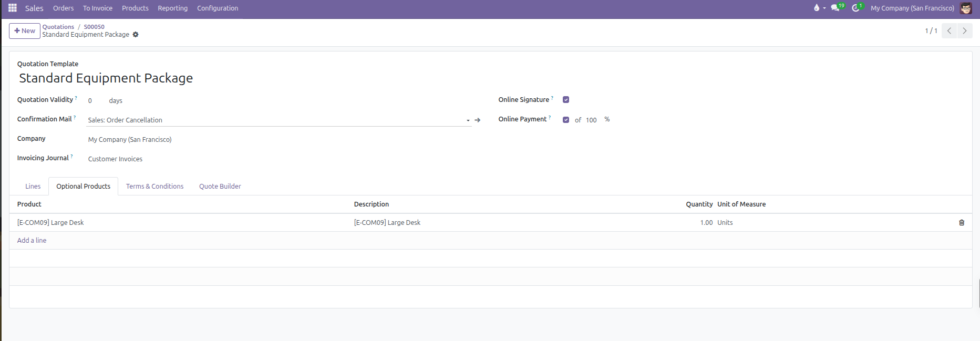Go to S00050 breadcrumb
980x341 pixels.
94,27
